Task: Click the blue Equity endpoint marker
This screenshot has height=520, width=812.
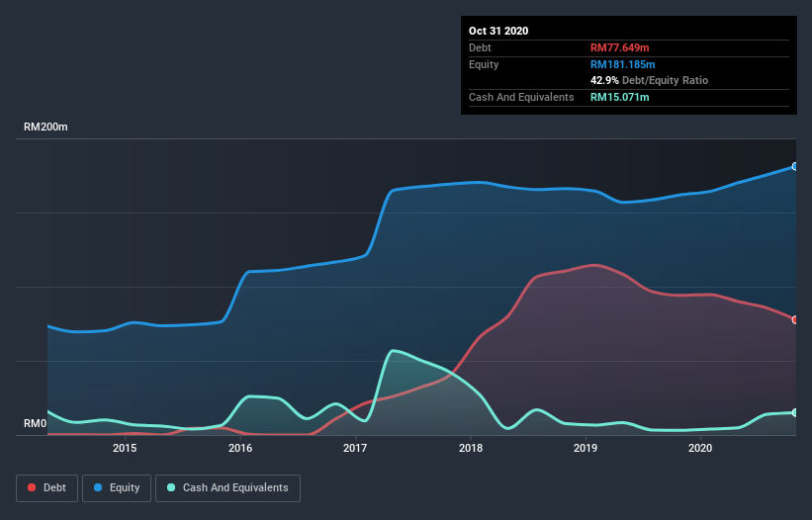Action: (795, 167)
